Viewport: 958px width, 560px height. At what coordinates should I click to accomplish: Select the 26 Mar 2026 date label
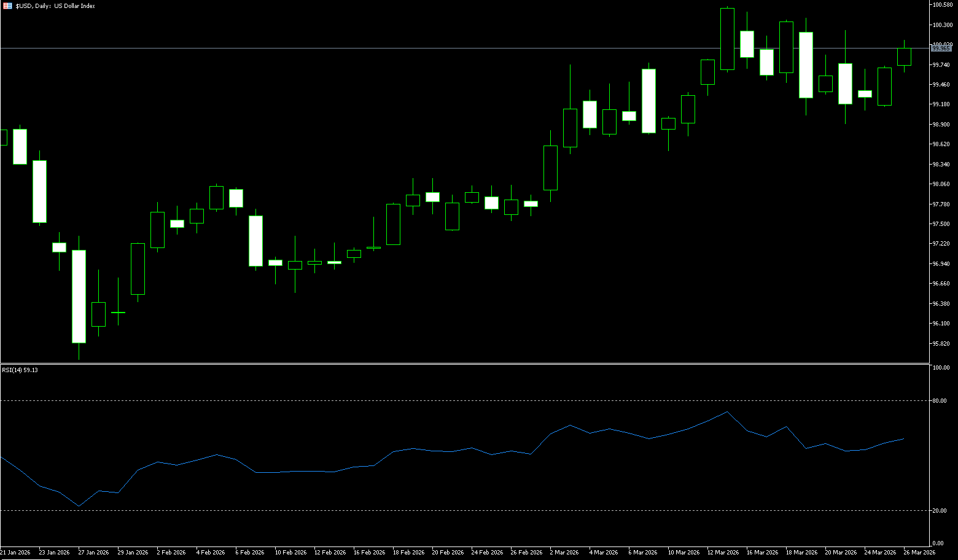[920, 553]
